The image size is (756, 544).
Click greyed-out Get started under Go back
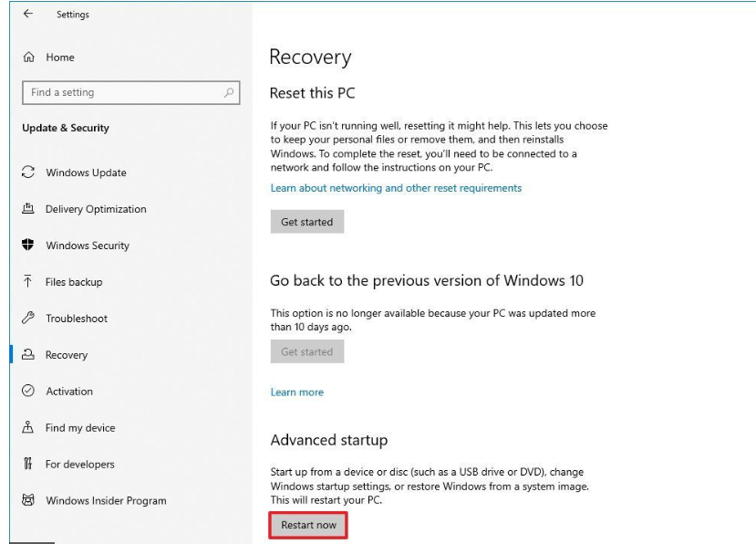coord(306,351)
